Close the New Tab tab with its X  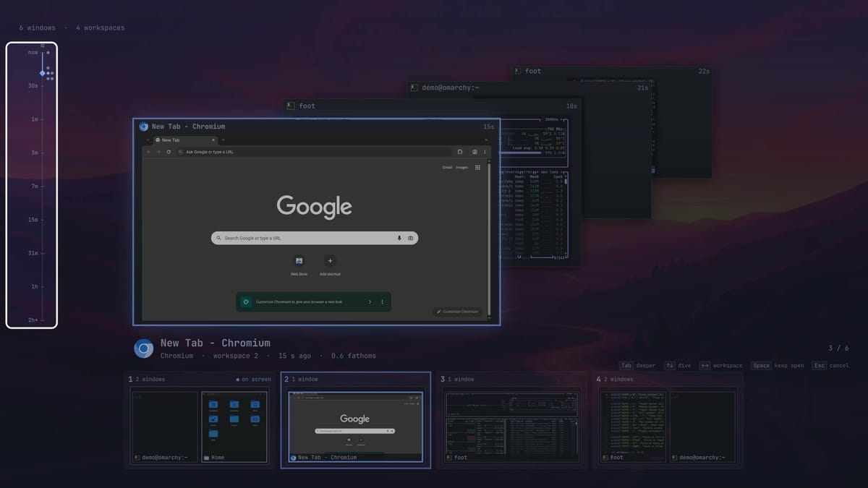(x=213, y=140)
